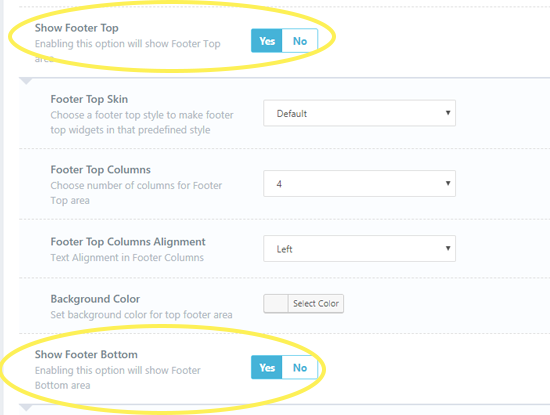Click the arrow on columns count dropdown

448,183
